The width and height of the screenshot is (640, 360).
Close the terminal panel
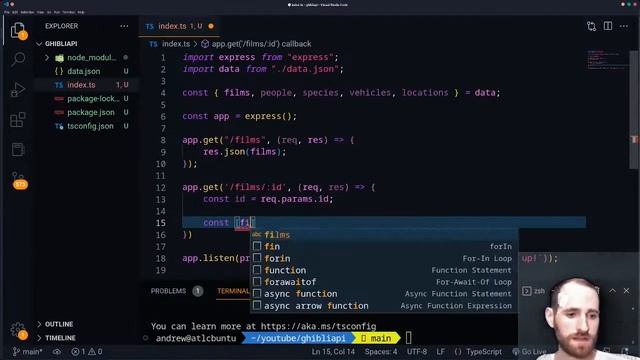627,291
